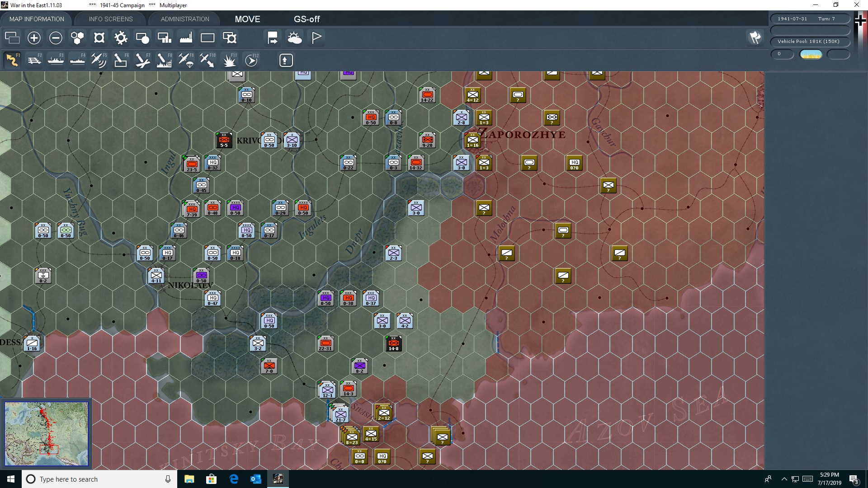This screenshot has height=488, width=868.
Task: Click the mini-map overview thumbnail
Action: click(46, 434)
